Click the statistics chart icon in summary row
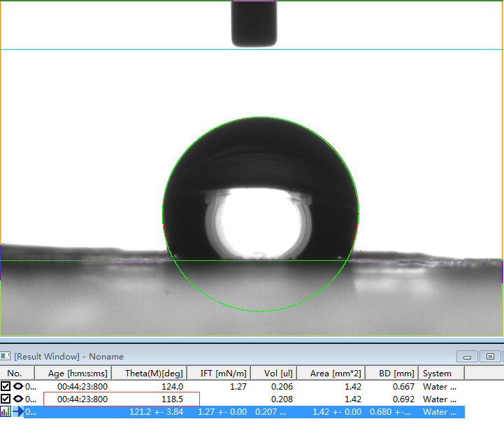Viewport: 504px width, 440px height. [6, 412]
